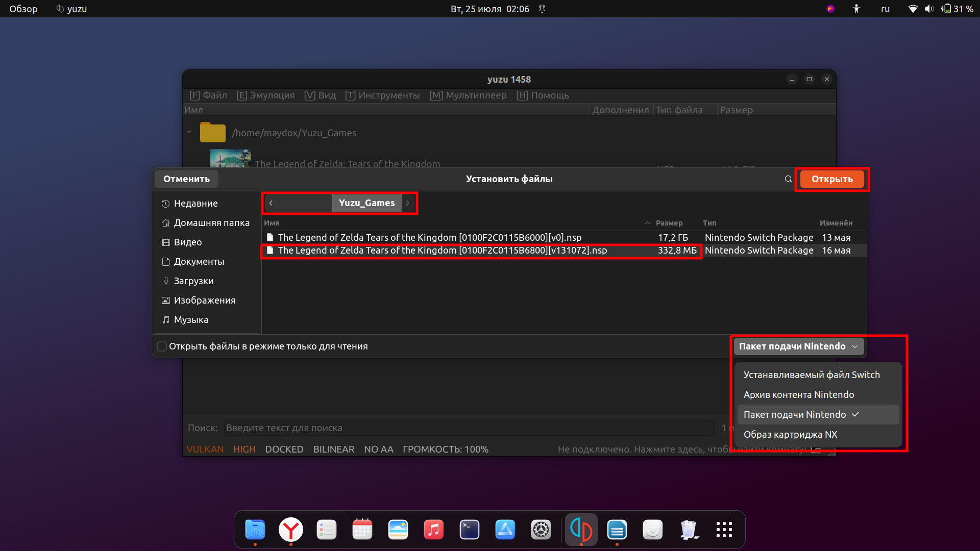Open the [T] Инструменты menu
Screen dimensions: 980x551
382,95
